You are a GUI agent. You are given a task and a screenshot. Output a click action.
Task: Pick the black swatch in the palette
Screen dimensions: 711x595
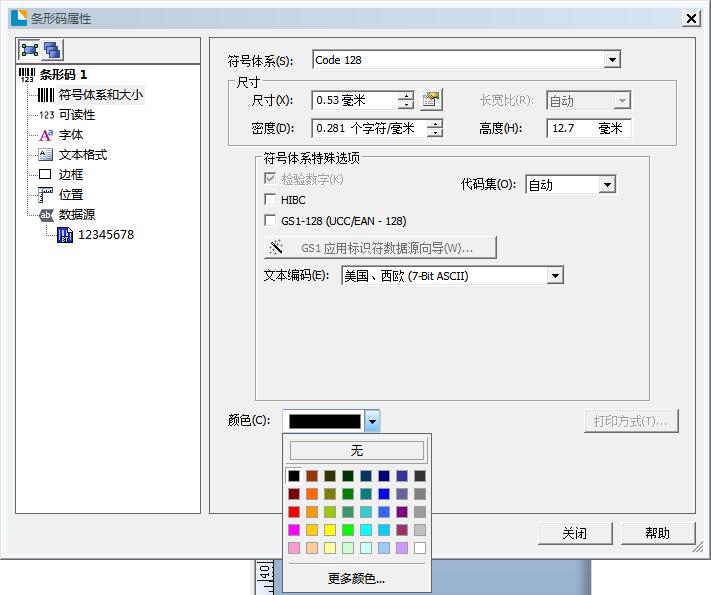294,476
